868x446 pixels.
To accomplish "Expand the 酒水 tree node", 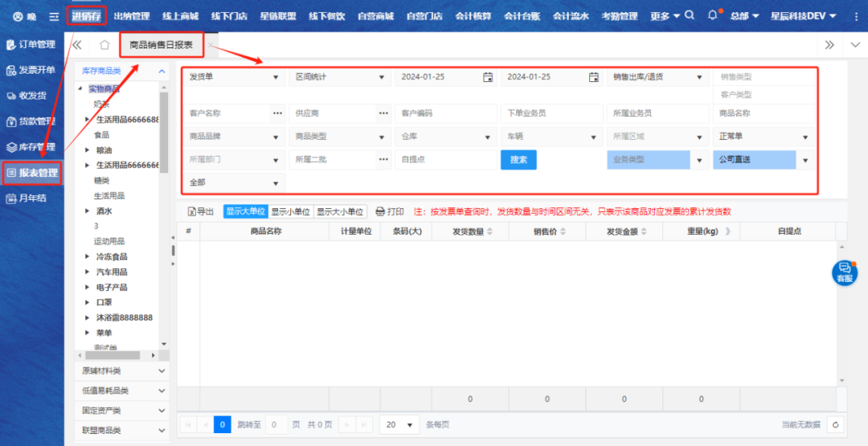I will (x=88, y=211).
